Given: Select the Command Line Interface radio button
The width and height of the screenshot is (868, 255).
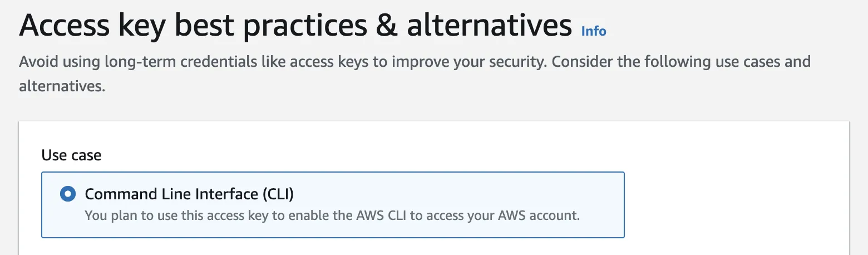Looking at the screenshot, I should [x=67, y=194].
